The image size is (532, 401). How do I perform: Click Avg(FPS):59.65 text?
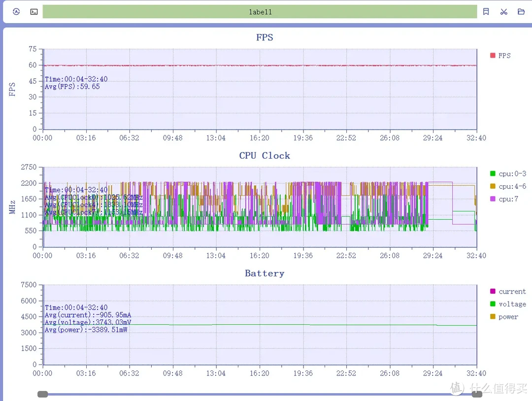(72, 87)
